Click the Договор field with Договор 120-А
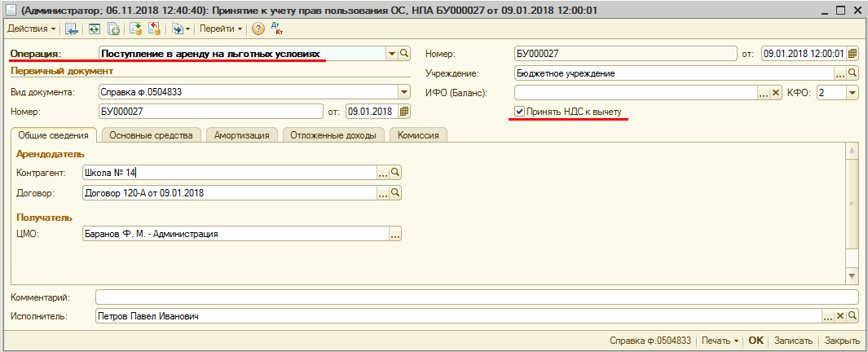This screenshot has height=352, width=868. (229, 192)
